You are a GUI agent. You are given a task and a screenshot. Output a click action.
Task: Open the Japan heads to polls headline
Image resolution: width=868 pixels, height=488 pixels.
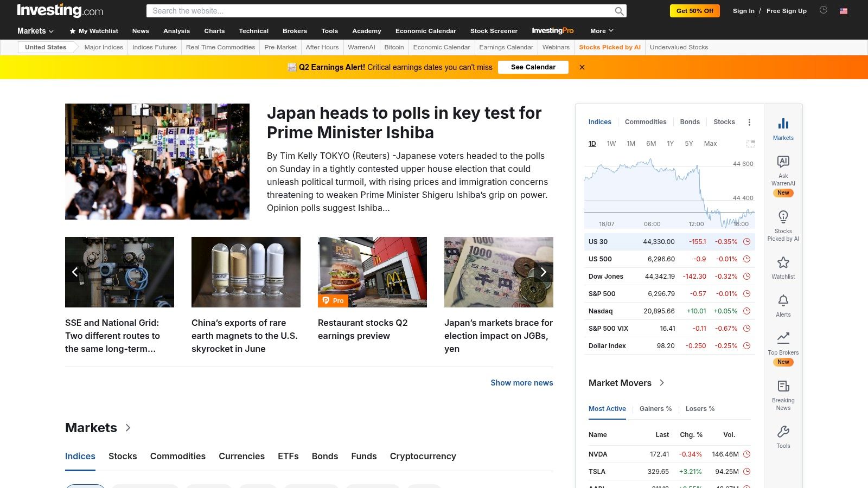pyautogui.click(x=404, y=123)
